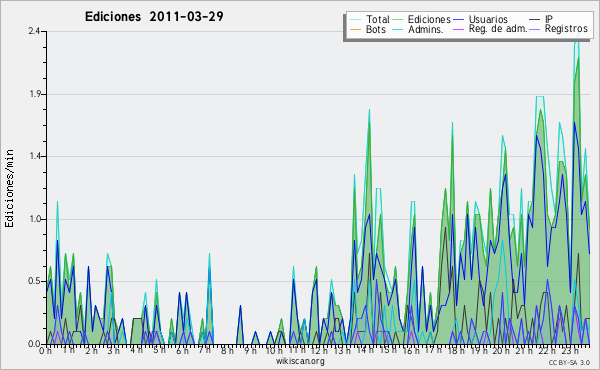Screen dimensions: 600x370
Task: Click the '1 h' x-axis label
Action: point(68,350)
